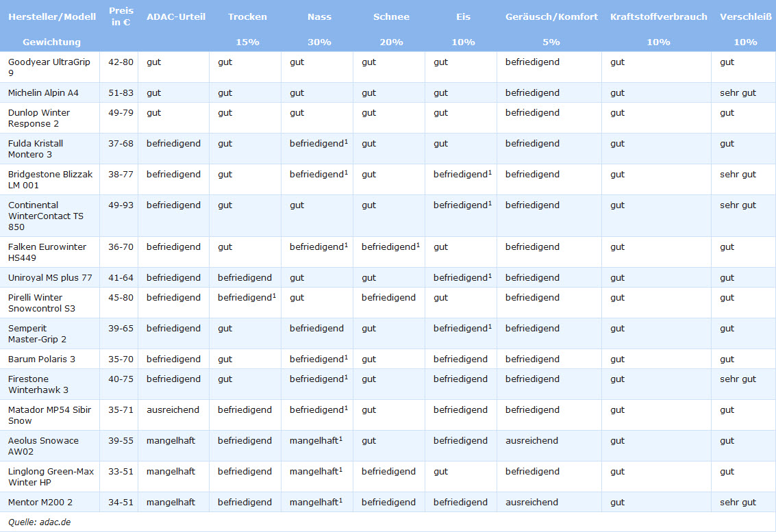This screenshot has height=532, width=776.
Task: Click Falken Eurowinter HS449 model
Action: 47,252
